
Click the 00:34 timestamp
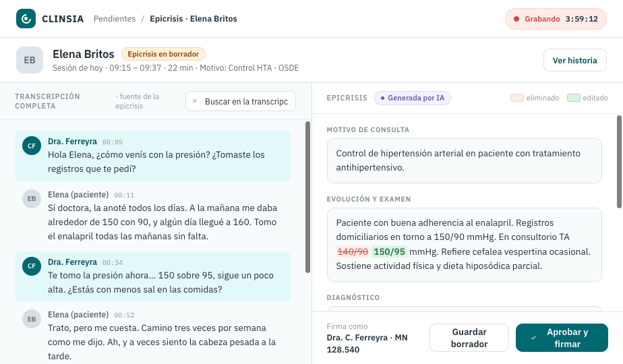pyautogui.click(x=113, y=263)
